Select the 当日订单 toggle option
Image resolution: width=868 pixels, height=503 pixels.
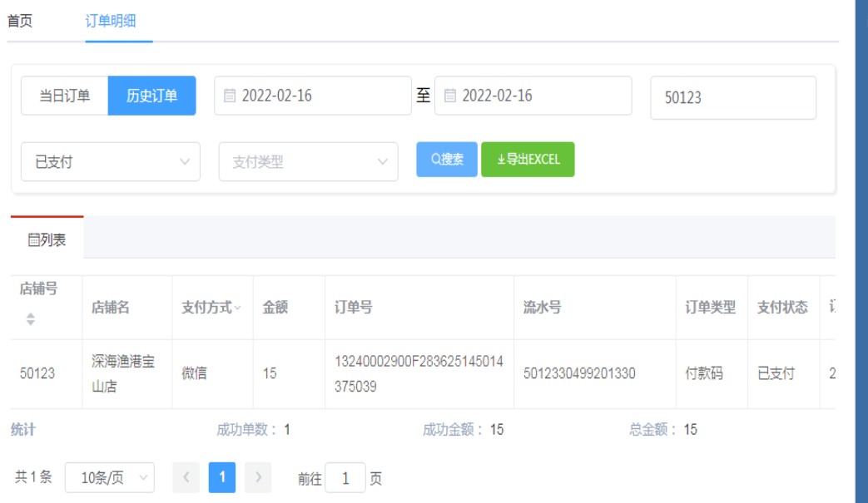click(65, 96)
